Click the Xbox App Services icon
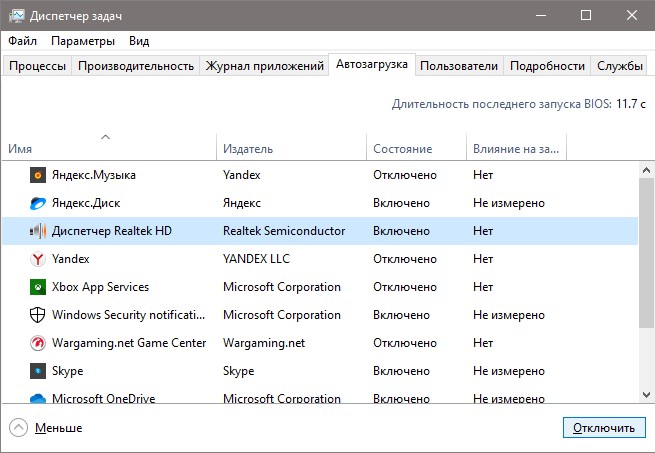This screenshot has height=453, width=655. 38,287
